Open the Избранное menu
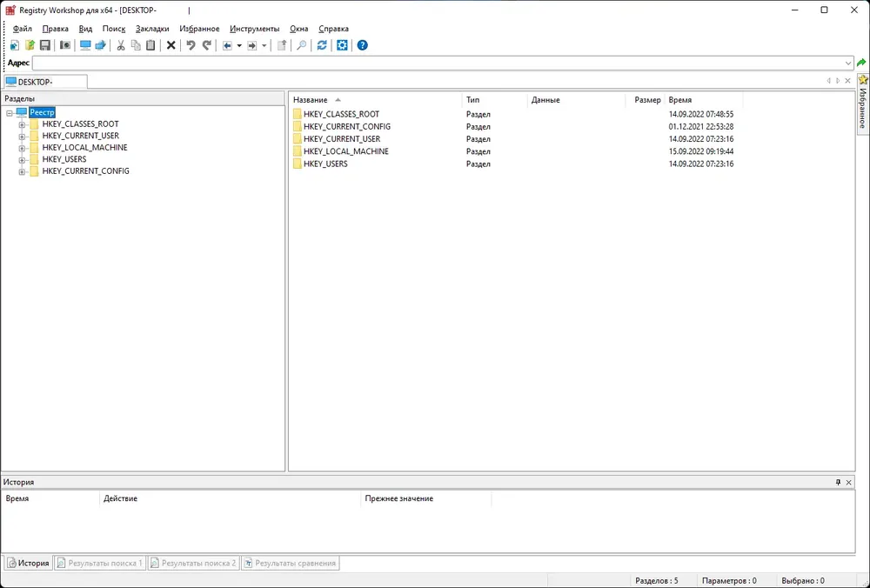 [199, 29]
